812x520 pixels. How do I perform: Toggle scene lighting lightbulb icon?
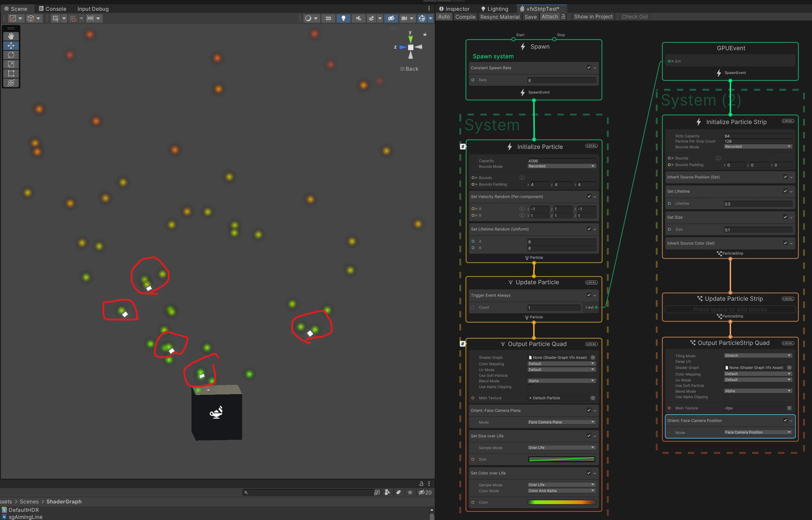click(x=343, y=18)
